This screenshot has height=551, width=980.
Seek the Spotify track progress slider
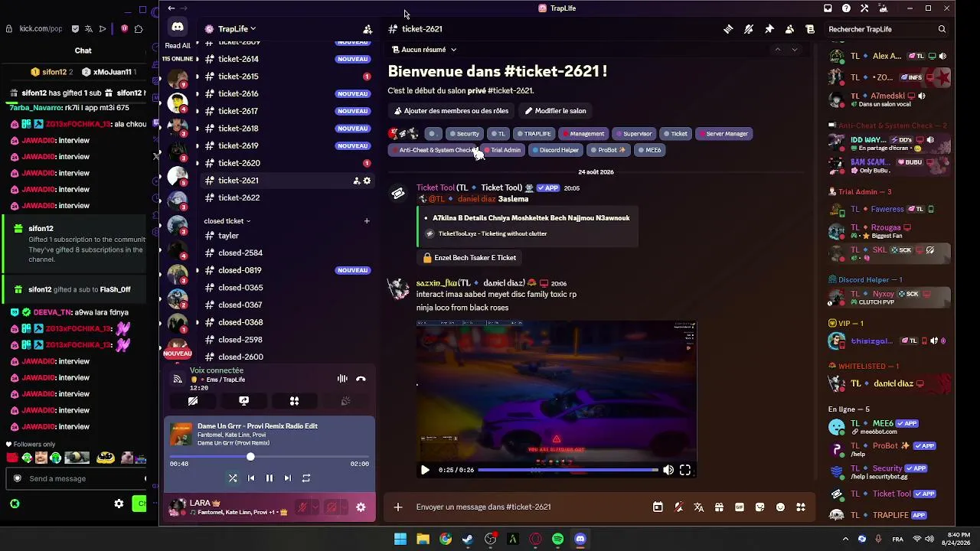point(269,457)
